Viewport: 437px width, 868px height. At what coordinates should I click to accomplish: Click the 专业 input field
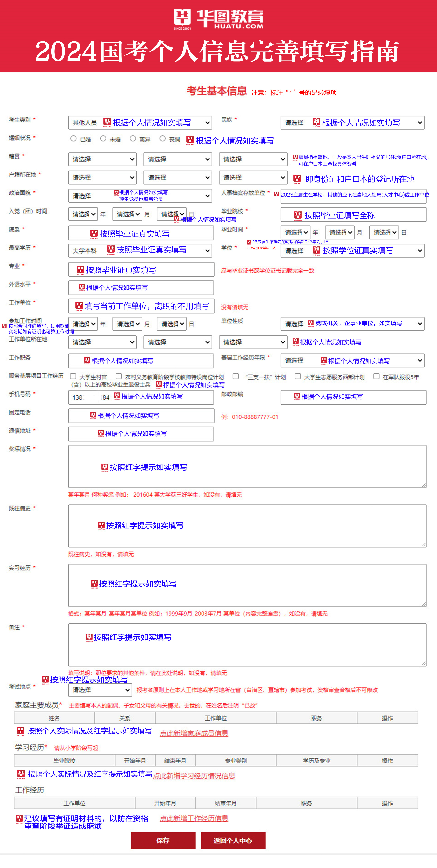pyautogui.click(x=141, y=270)
